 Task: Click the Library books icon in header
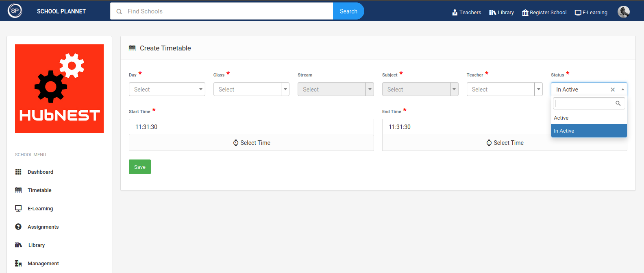coord(492,12)
